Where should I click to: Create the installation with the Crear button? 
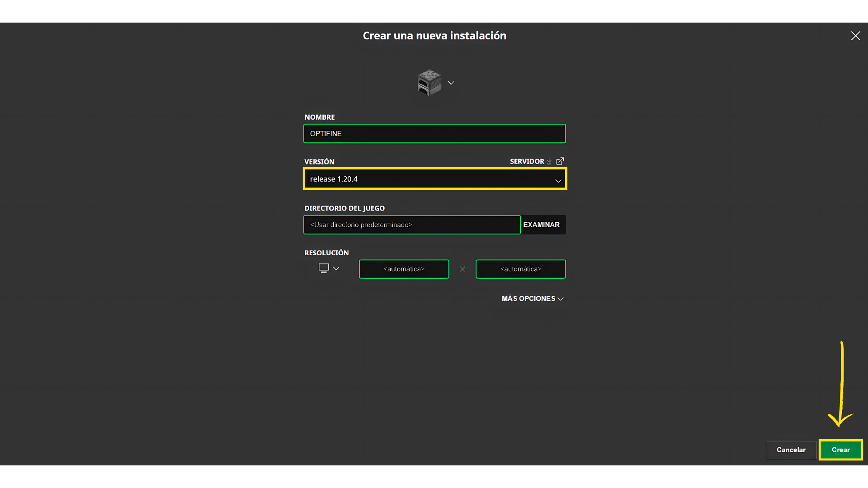click(x=840, y=450)
